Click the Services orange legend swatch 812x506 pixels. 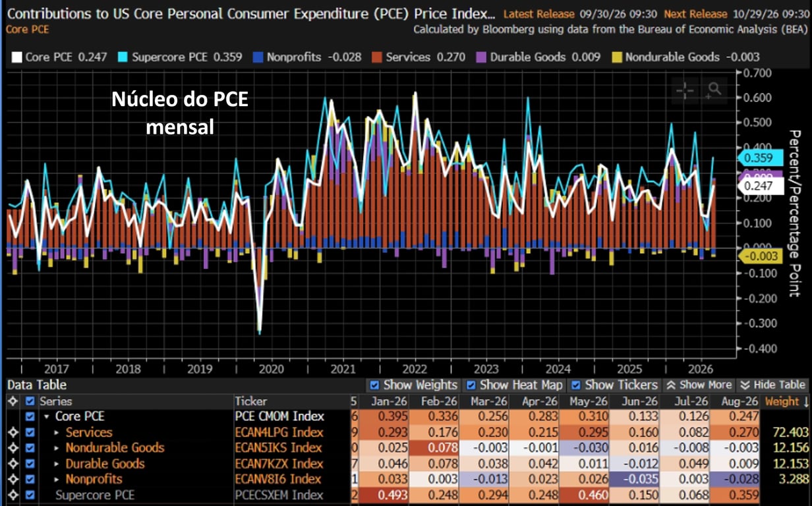(x=377, y=57)
